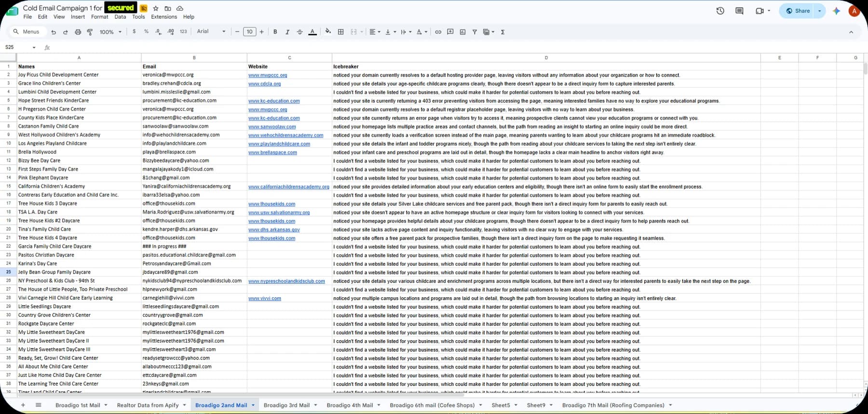Switch to Realtor Data from Apify sheet
Screen dimensions: 868x414
pyautogui.click(x=148, y=405)
